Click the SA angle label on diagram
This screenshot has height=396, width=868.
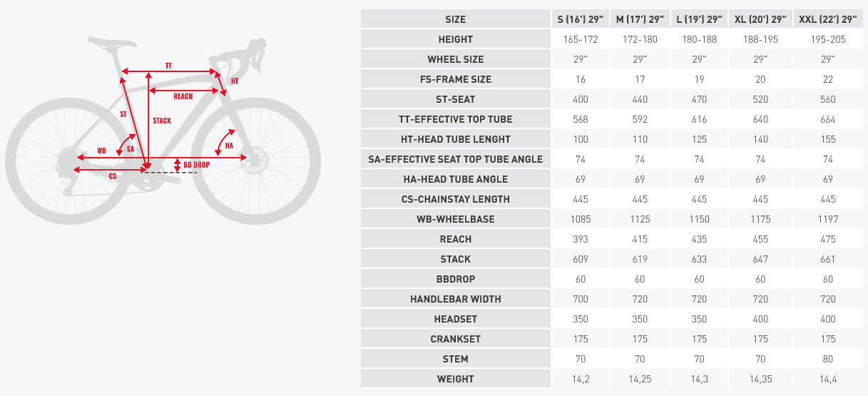pos(131,149)
